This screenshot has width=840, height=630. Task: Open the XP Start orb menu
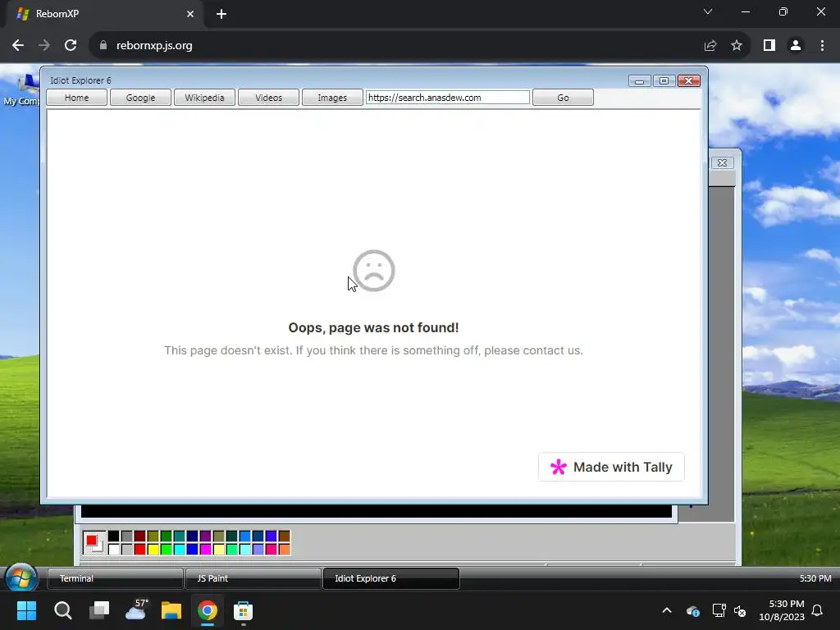[21, 578]
